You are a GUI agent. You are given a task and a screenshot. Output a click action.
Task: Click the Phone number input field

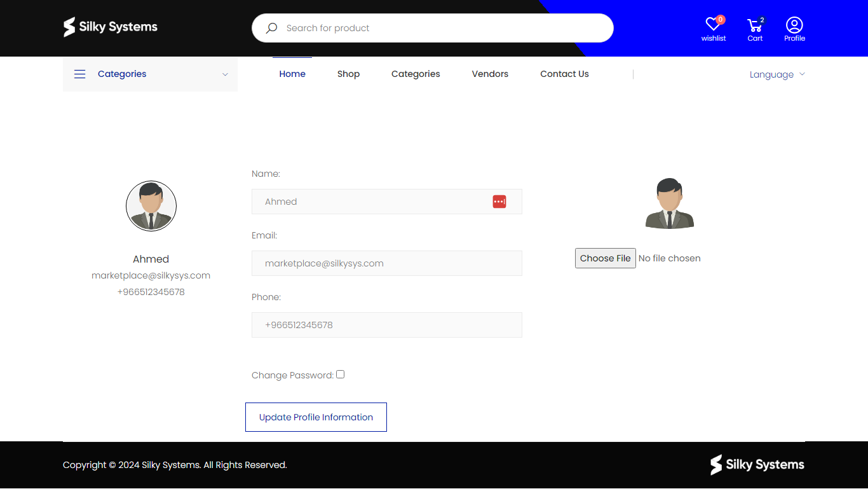click(x=386, y=325)
